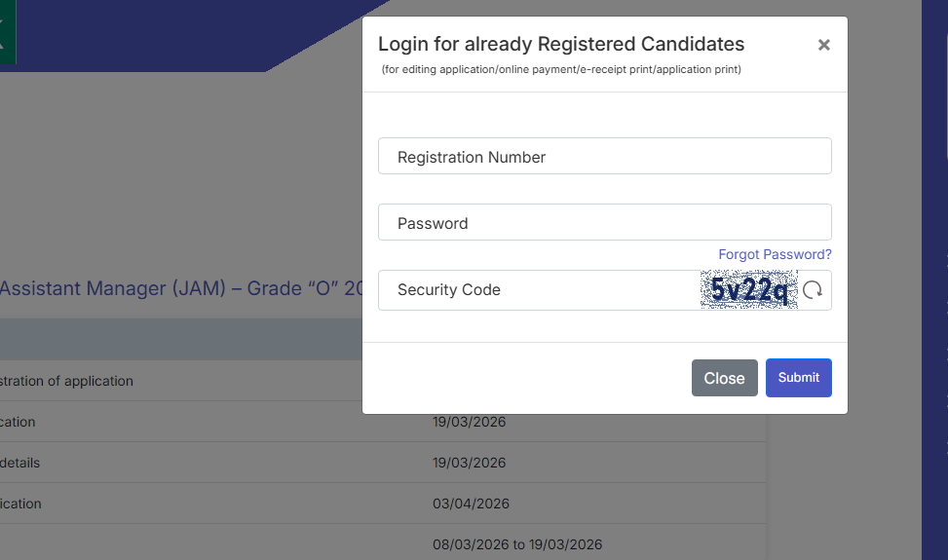The height and width of the screenshot is (560, 948).
Task: Focus the Security Code input field
Action: [538, 290]
